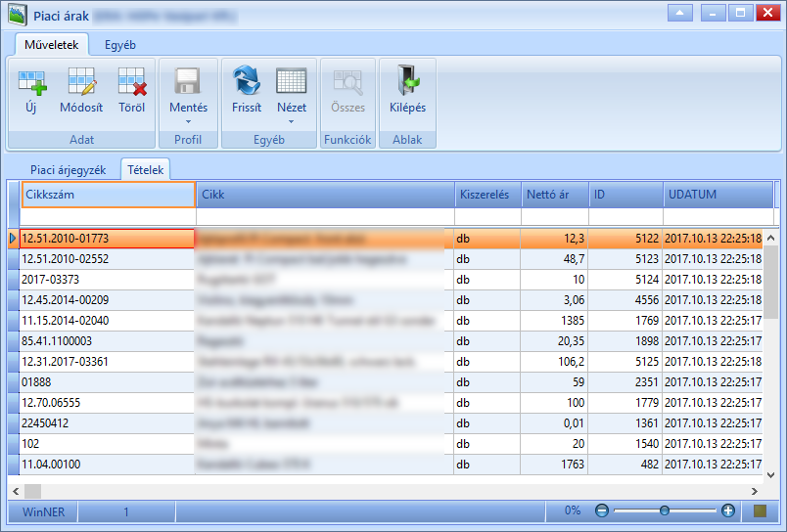Select the cell 12.45.2014-00209

[x=107, y=300]
